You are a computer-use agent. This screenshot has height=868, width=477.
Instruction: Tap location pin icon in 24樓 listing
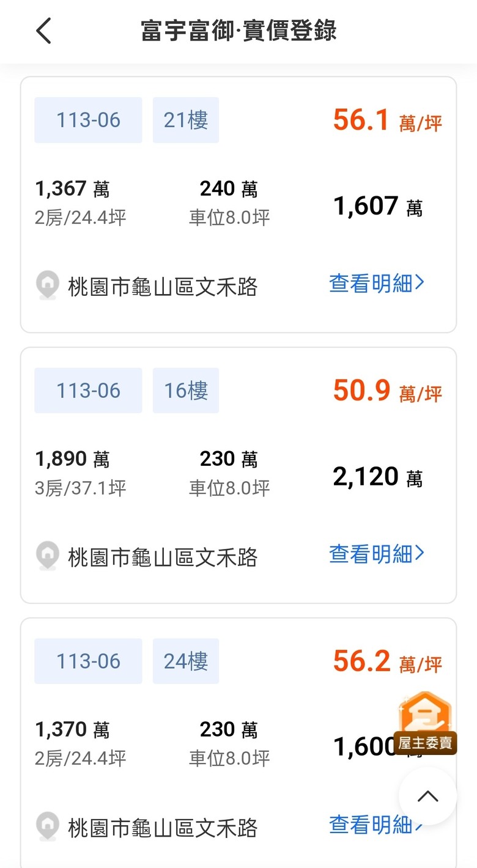[48, 827]
